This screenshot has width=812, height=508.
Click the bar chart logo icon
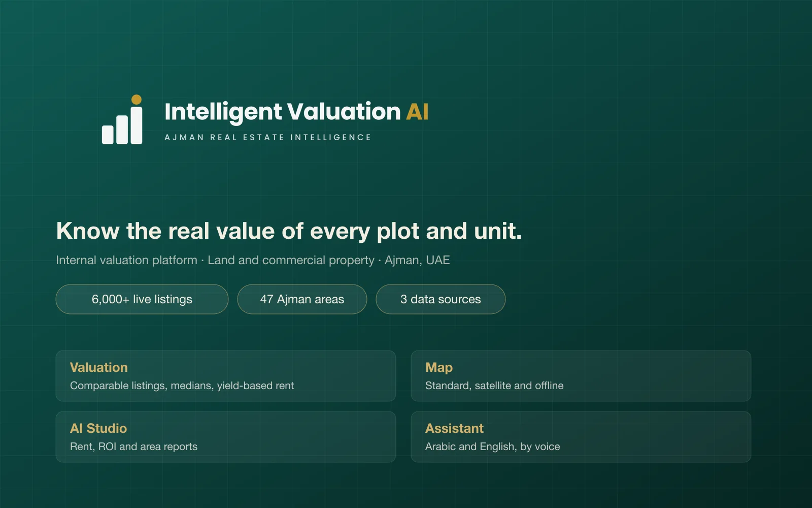point(122,119)
